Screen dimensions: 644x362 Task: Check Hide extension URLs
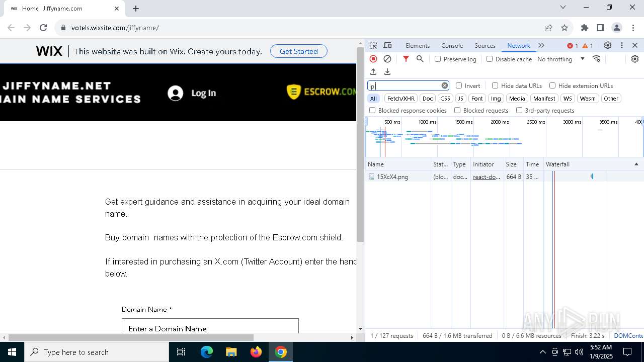click(x=552, y=85)
